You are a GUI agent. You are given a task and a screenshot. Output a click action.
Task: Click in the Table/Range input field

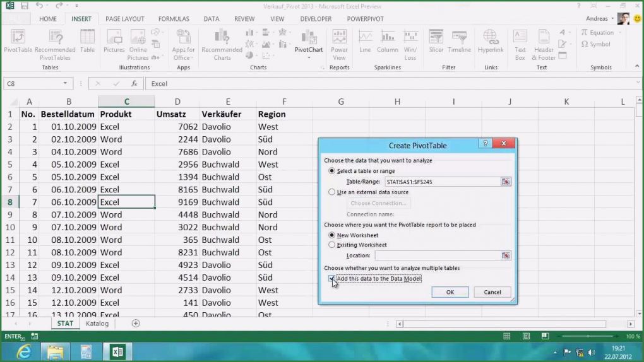(443, 182)
